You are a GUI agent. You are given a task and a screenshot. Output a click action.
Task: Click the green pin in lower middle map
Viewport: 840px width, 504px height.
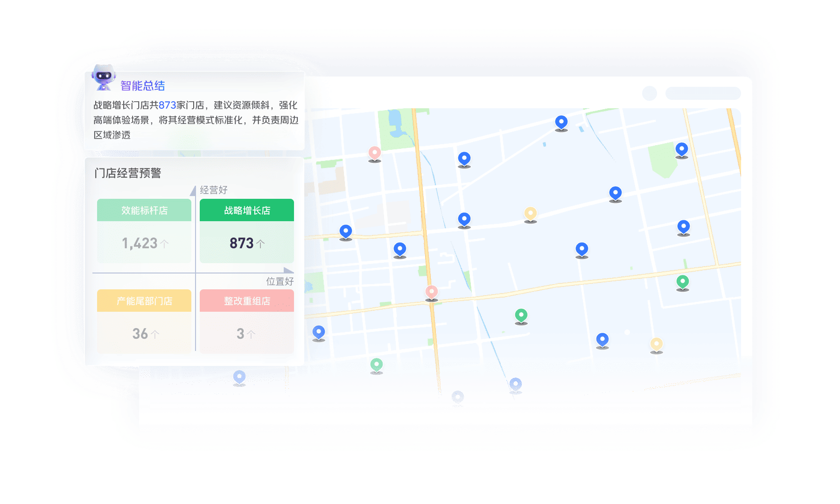[x=521, y=316]
